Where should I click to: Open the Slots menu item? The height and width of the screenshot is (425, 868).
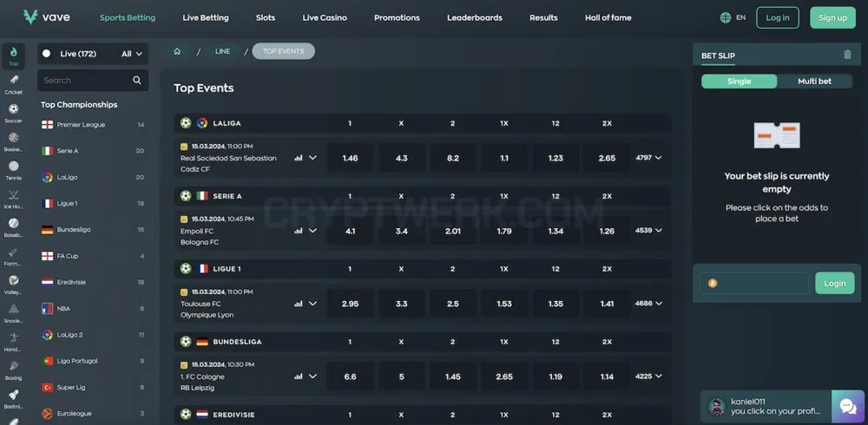tap(265, 17)
